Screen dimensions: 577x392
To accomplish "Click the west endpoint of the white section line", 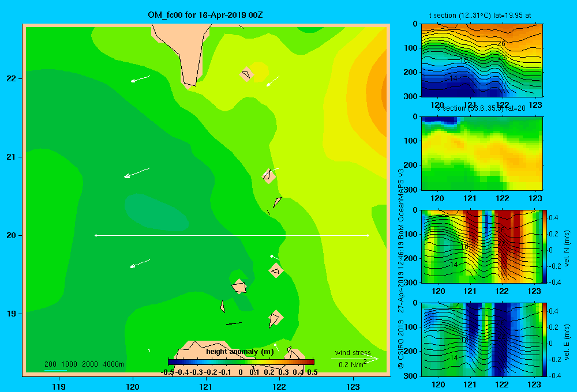I will (x=96, y=235).
